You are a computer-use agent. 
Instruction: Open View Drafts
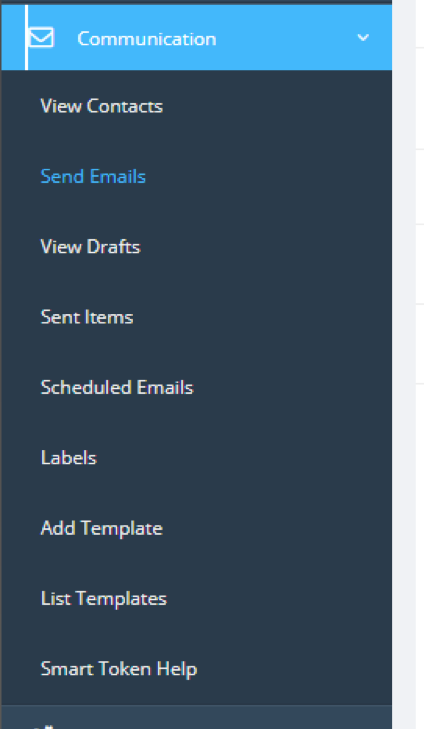[90, 246]
